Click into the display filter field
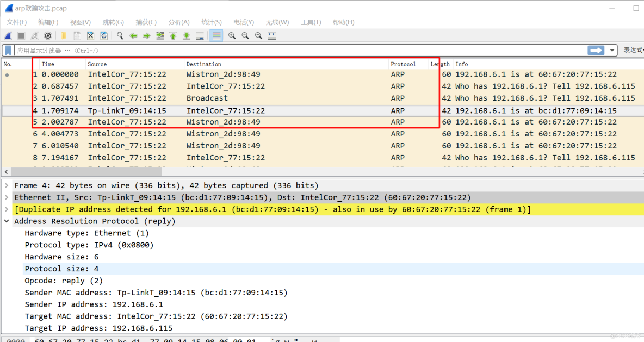This screenshot has height=342, width=644. [x=300, y=51]
